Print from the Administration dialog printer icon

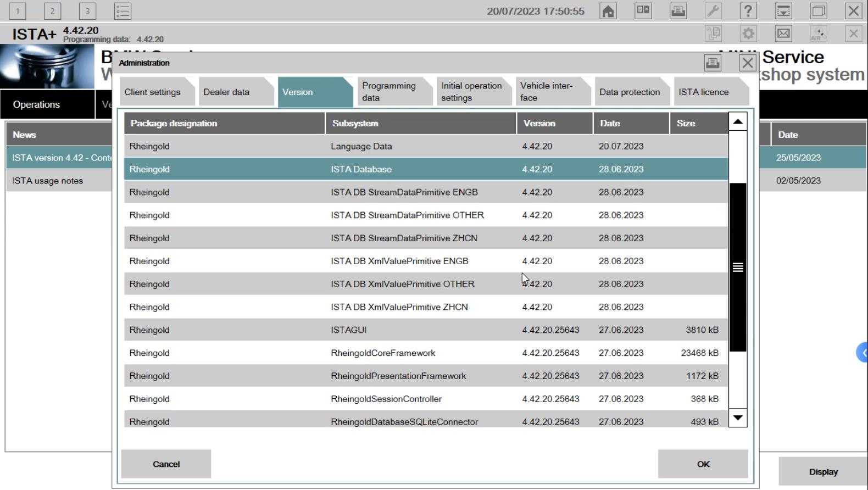point(713,63)
